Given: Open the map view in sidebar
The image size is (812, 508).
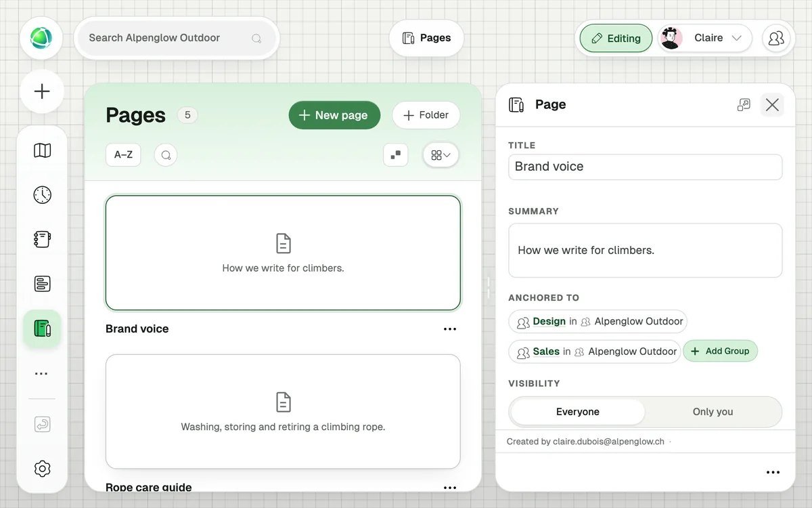Looking at the screenshot, I should (42, 150).
